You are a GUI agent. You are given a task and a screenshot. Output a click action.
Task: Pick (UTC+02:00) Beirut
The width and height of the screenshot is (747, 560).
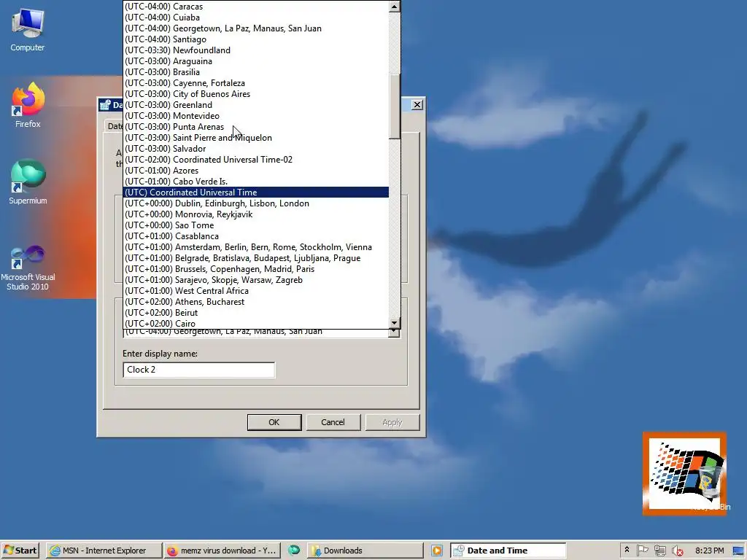256,314
